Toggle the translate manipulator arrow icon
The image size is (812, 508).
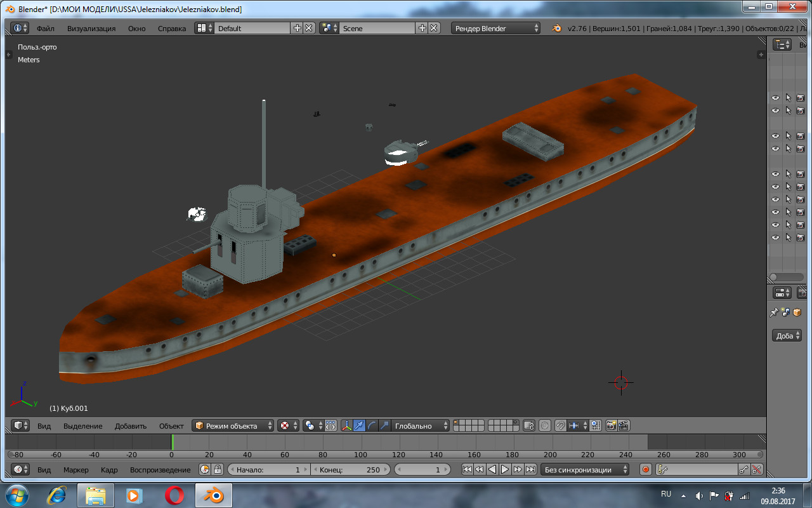point(359,425)
